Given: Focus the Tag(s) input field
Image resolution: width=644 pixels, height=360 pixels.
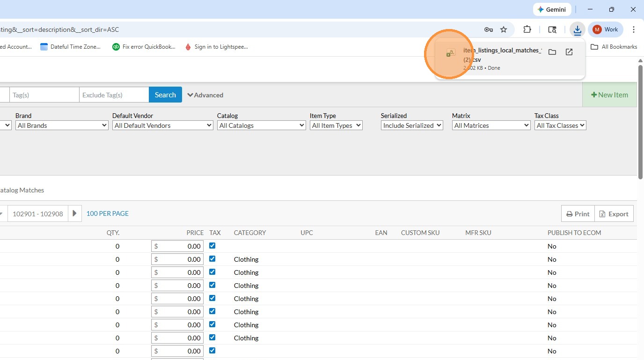Looking at the screenshot, I should (44, 95).
